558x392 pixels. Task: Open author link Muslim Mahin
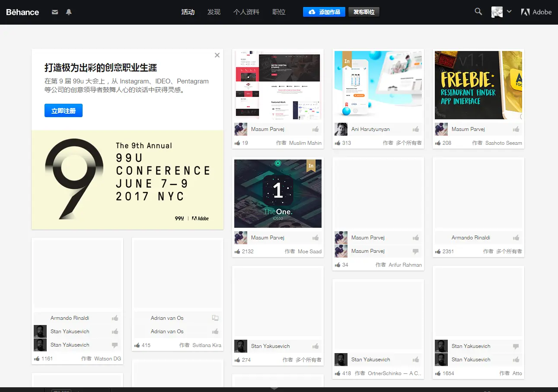click(305, 143)
